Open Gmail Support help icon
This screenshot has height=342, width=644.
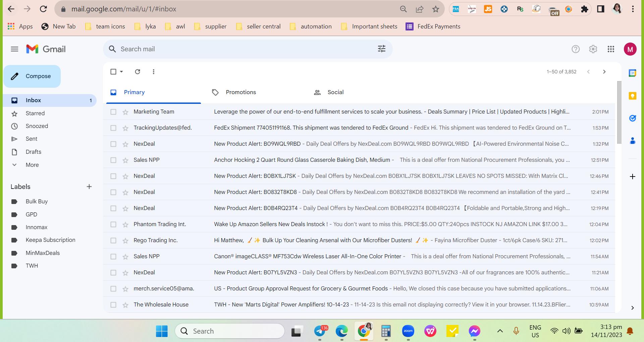pos(576,49)
